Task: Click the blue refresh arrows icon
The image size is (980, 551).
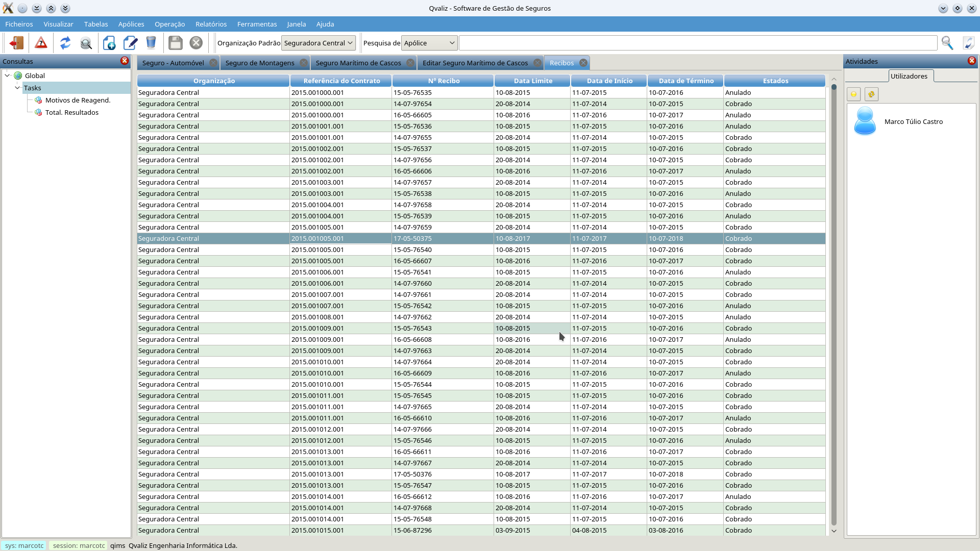Action: [x=65, y=43]
